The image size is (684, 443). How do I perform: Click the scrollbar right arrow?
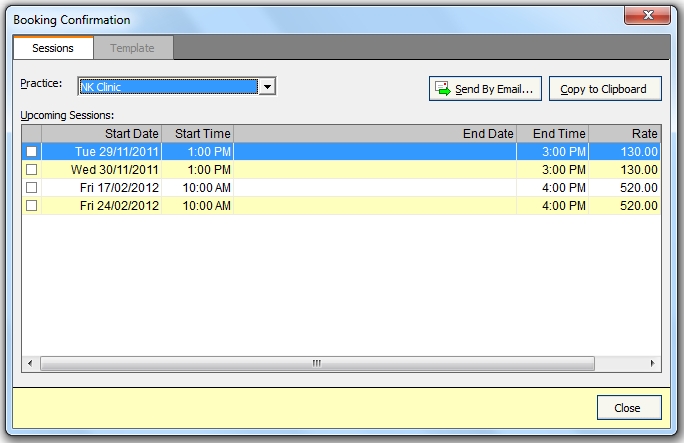pyautogui.click(x=653, y=362)
